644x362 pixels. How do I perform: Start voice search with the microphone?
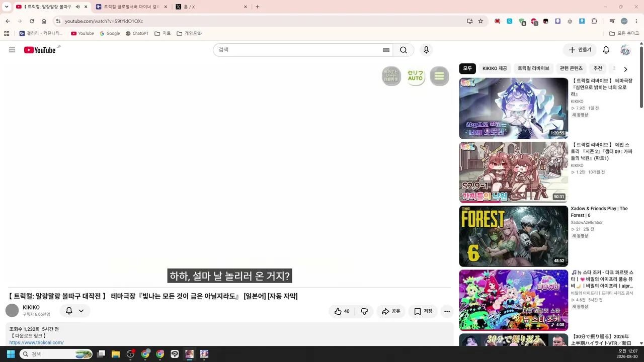click(426, 50)
